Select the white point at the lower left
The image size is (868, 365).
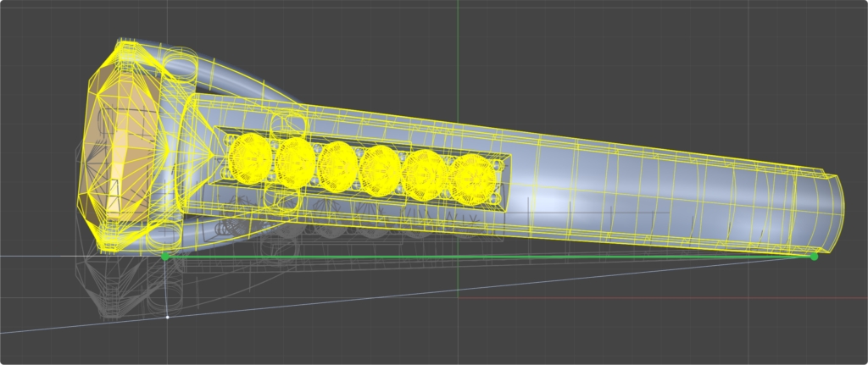pyautogui.click(x=168, y=317)
